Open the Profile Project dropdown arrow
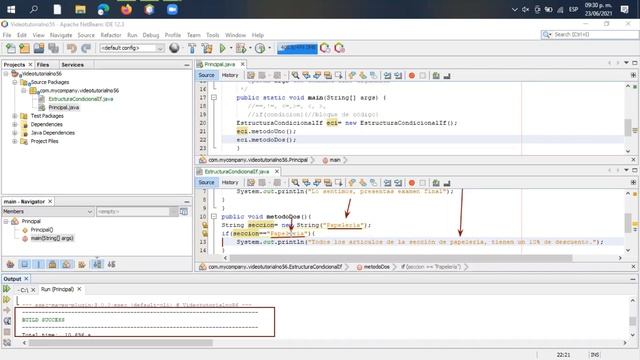This screenshot has width=640, height=360. tap(269, 48)
